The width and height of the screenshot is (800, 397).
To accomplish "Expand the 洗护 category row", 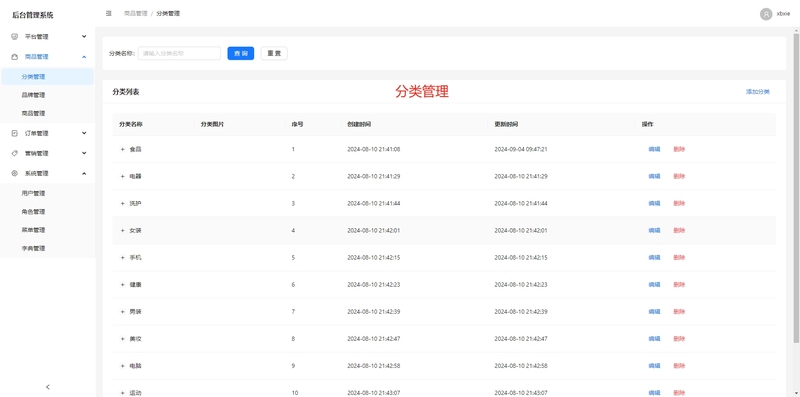I will tap(122, 204).
